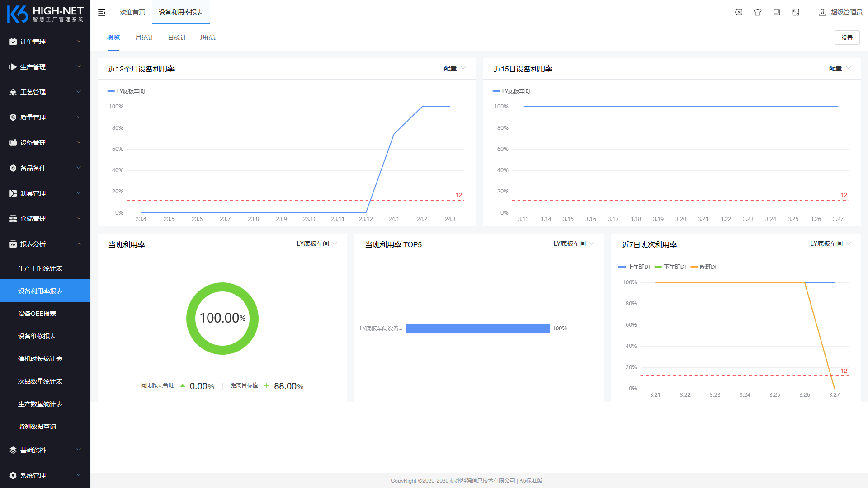Toggle LY底板车间 legend in 12-month chart
This screenshot has height=488, width=868.
(x=126, y=91)
